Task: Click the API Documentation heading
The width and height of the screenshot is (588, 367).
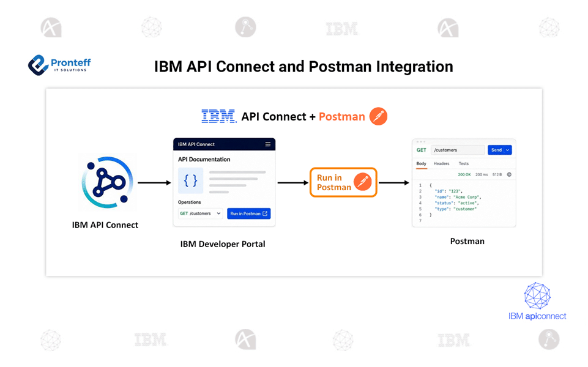Action: pos(204,159)
